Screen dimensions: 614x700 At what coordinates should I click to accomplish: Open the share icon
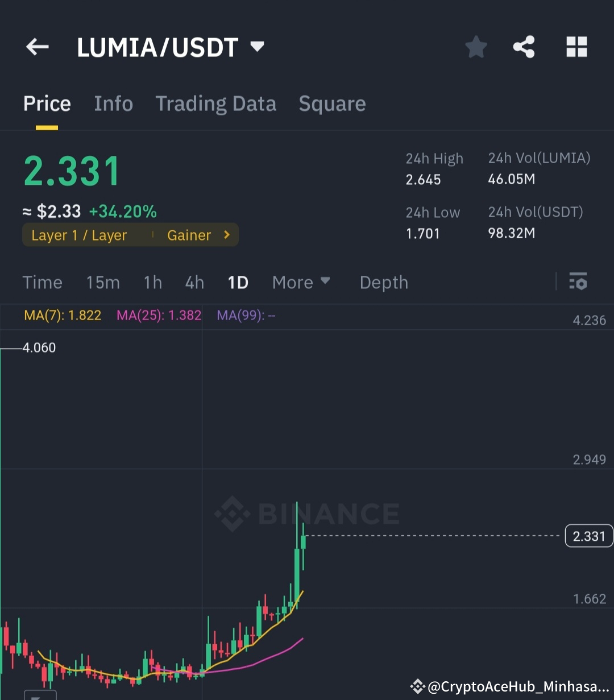coord(524,47)
